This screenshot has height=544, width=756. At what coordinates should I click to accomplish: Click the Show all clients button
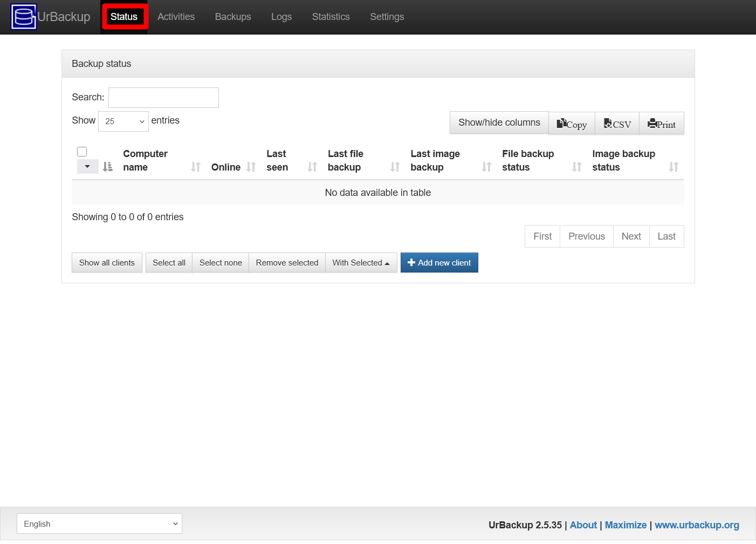pyautogui.click(x=107, y=262)
